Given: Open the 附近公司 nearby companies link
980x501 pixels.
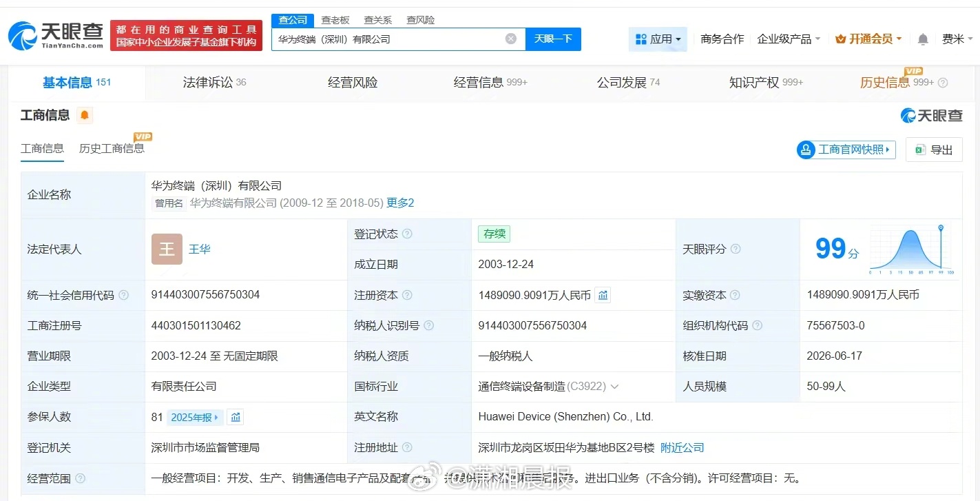Looking at the screenshot, I should pos(682,447).
